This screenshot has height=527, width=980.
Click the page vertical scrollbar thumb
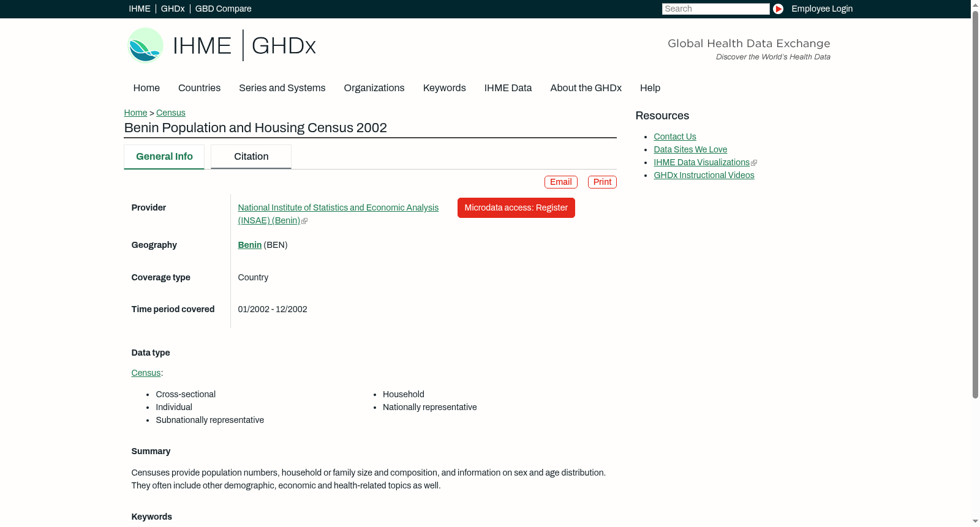click(975, 204)
